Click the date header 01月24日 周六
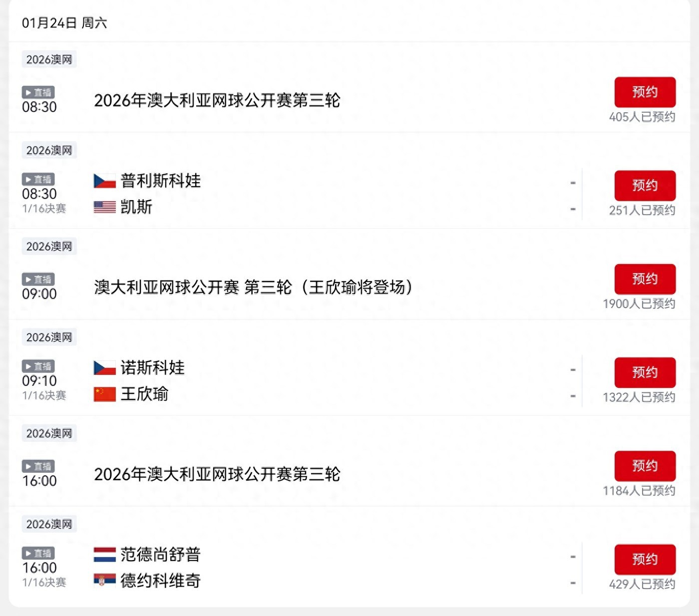The height and width of the screenshot is (616, 699). point(64,22)
